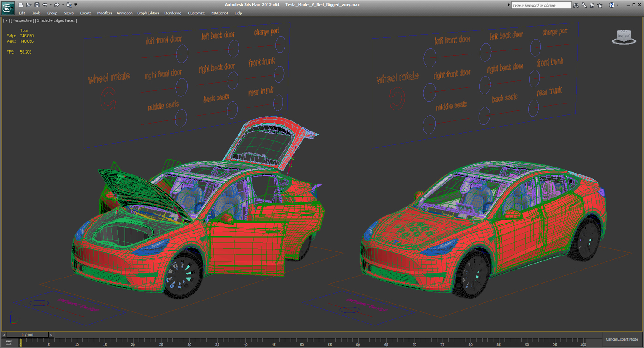This screenshot has height=348, width=644.
Task: Select left panel 'wheel rotate' arrow control
Action: (108, 100)
